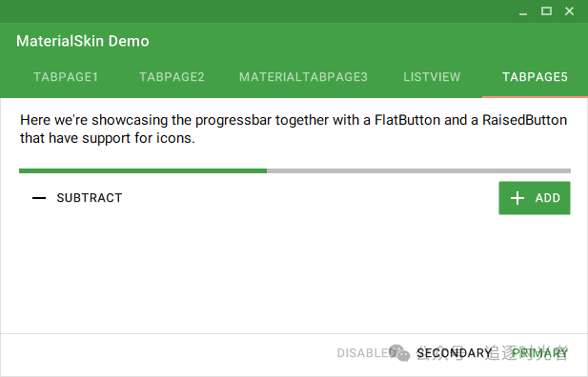Select the MATERIALTABPAGE3 tab
Screen dimensions: 588x377
303,77
